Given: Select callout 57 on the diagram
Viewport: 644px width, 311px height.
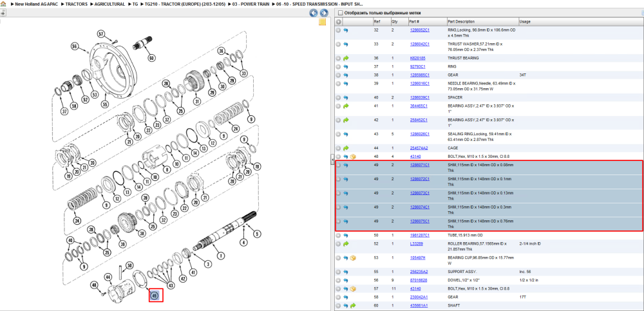Looking at the screenshot, I should point(101,33).
